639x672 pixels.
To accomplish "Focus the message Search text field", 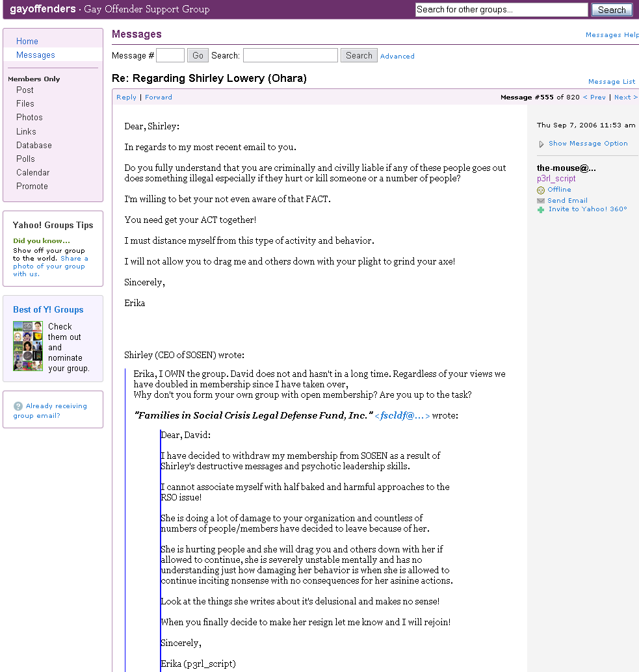I will click(291, 55).
